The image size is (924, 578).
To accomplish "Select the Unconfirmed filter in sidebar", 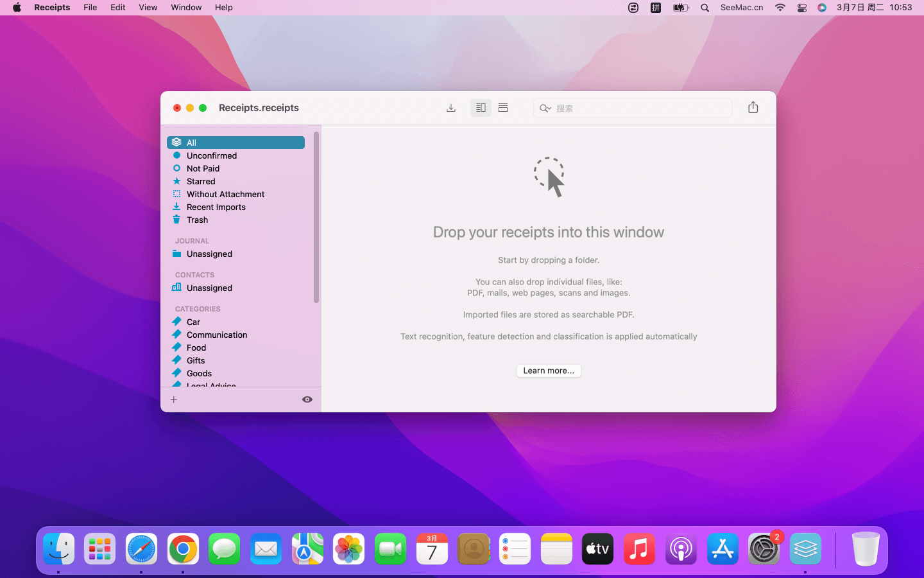I will [211, 155].
